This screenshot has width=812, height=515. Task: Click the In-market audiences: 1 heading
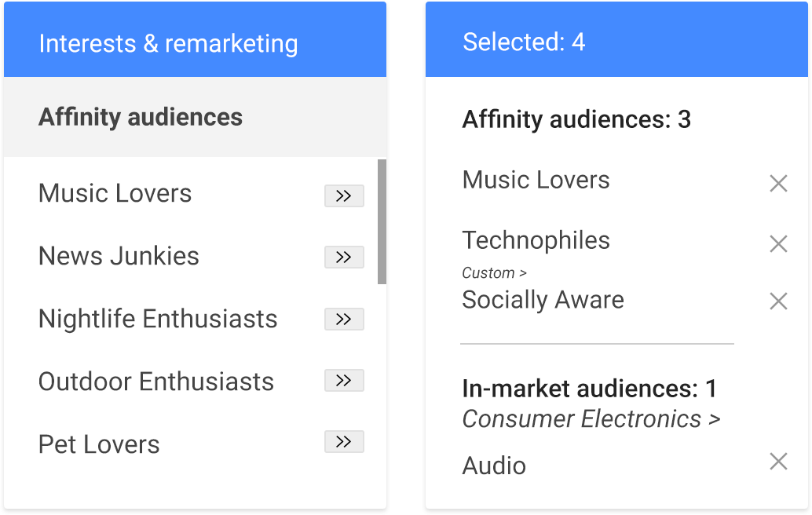(589, 389)
